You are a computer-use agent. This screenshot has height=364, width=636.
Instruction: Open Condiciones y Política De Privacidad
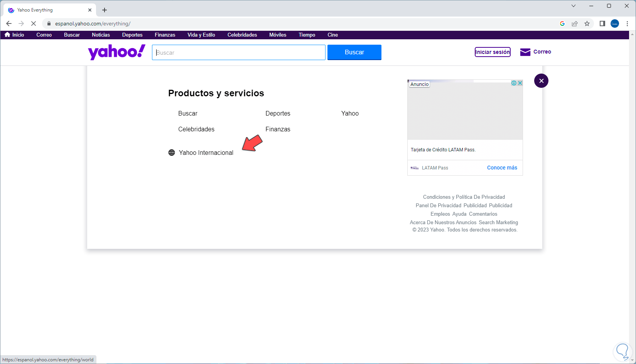(x=464, y=197)
